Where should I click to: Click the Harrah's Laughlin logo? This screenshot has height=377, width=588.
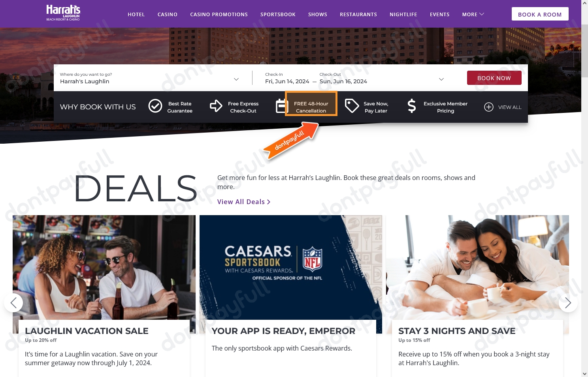[63, 13]
